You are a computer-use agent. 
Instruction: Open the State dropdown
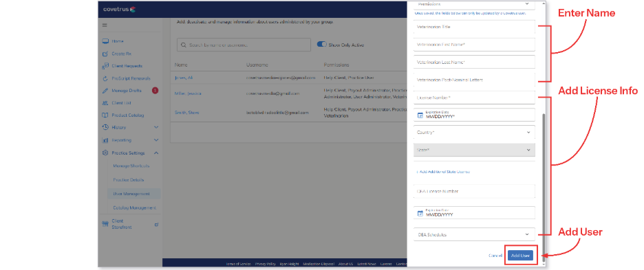(474, 150)
